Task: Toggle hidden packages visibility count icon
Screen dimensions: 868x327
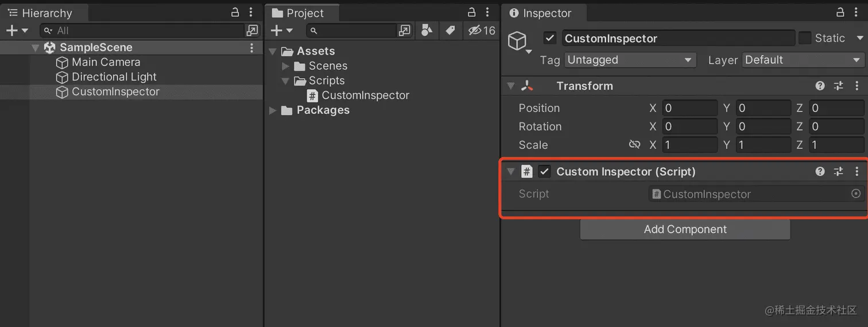Action: tap(482, 30)
